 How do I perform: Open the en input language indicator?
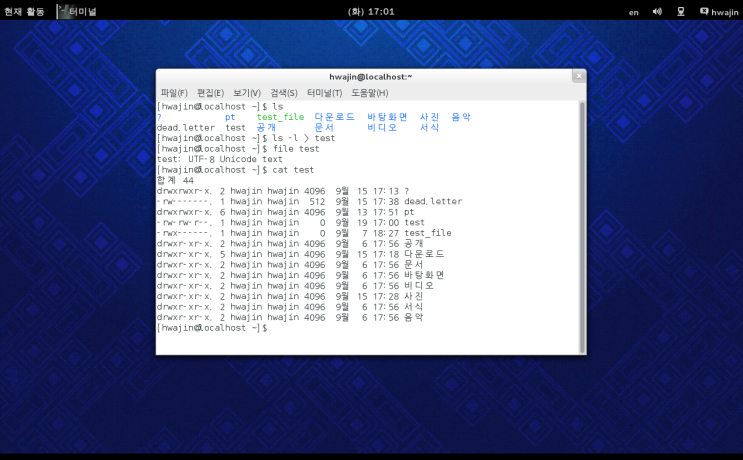634,12
